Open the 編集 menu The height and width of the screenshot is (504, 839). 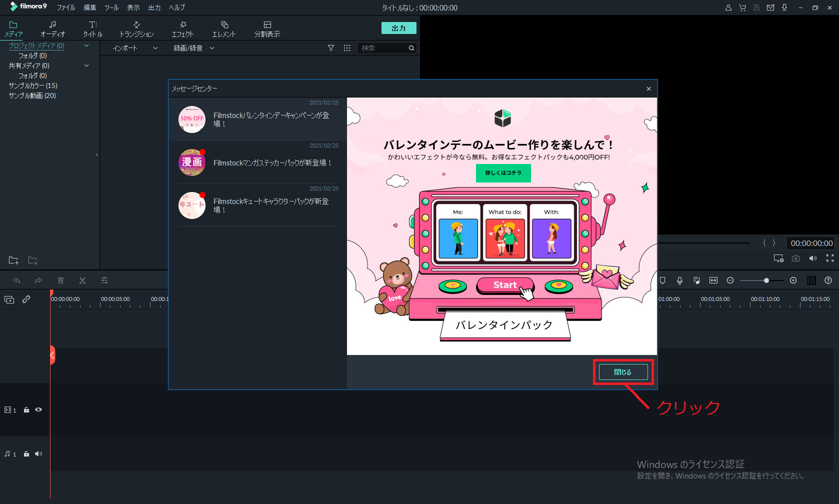pyautogui.click(x=90, y=7)
